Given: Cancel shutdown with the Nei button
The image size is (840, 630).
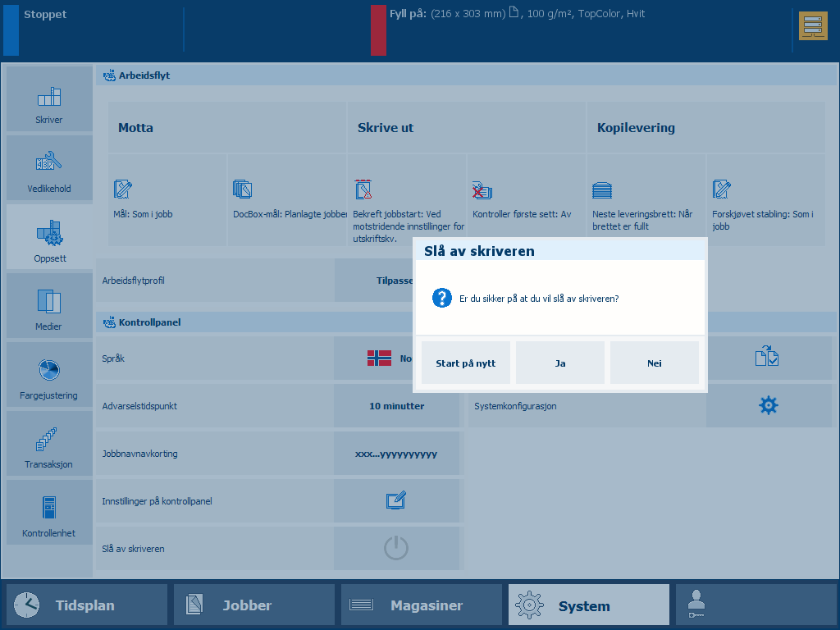Looking at the screenshot, I should 654,363.
